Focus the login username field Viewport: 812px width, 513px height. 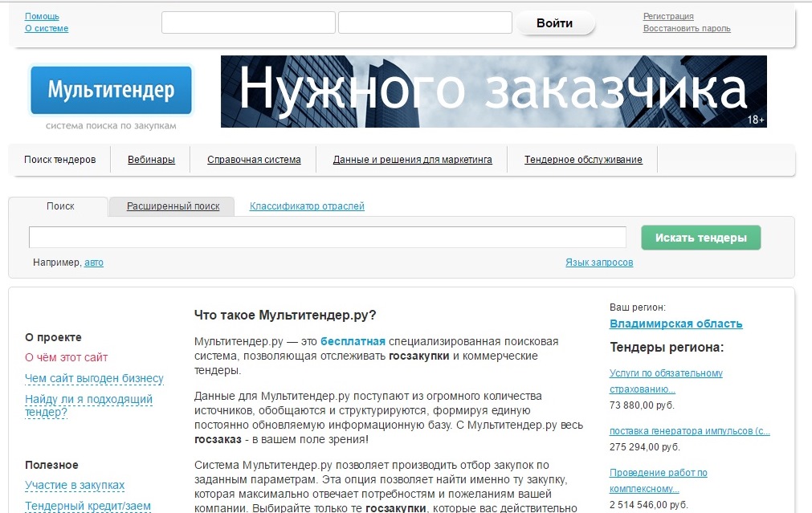(248, 22)
